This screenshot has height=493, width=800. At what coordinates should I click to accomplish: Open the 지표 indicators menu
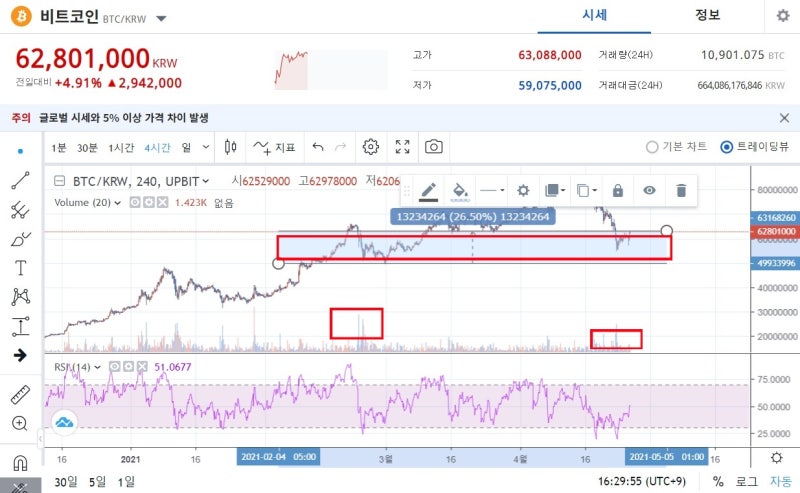click(x=274, y=147)
